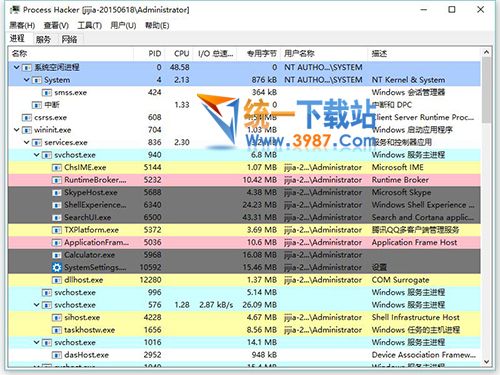Screen dimensions: 500x375
Task: Open the 查看(V) menu
Action: pyautogui.click(x=56, y=25)
